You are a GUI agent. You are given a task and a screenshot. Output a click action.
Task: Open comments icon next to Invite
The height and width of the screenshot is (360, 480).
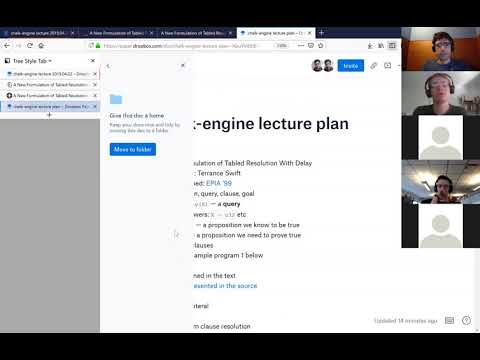(x=387, y=66)
